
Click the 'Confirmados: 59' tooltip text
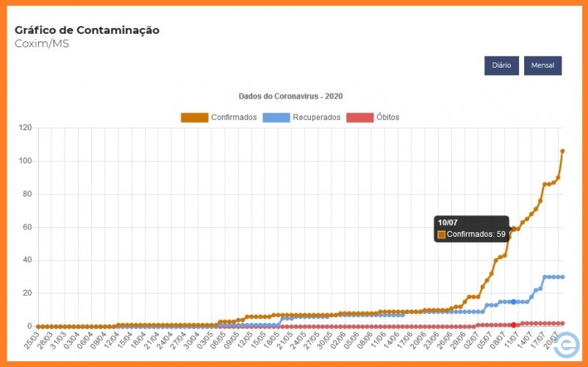tap(476, 235)
